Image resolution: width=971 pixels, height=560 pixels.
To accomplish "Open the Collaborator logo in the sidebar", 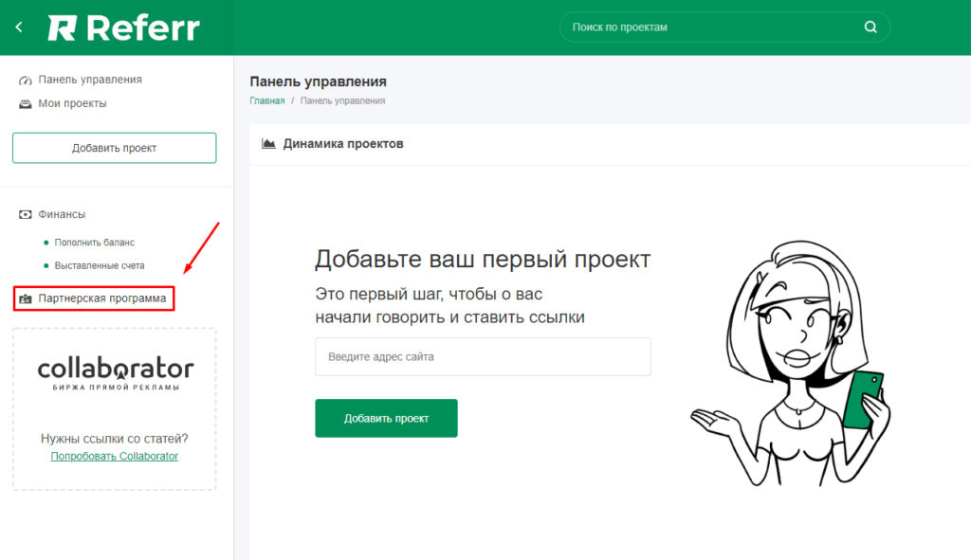I will coord(114,371).
